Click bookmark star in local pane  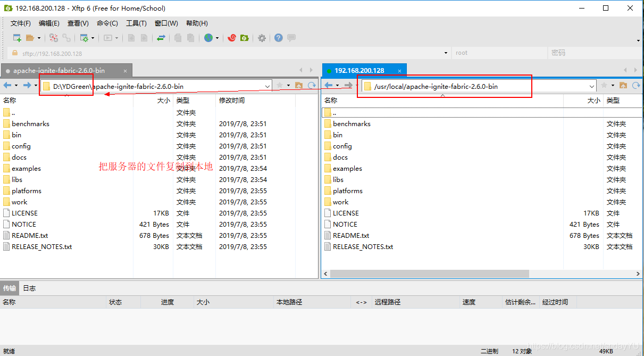pos(280,85)
